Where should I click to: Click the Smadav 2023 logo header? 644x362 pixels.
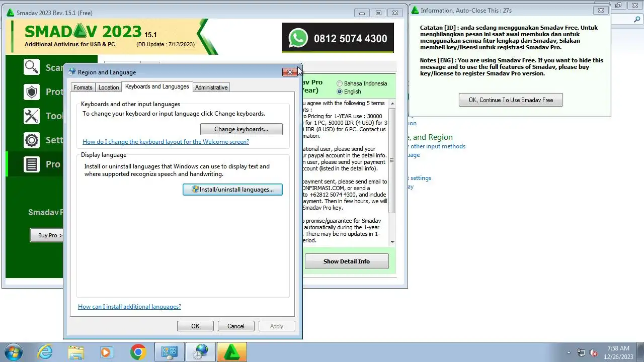[x=83, y=32]
